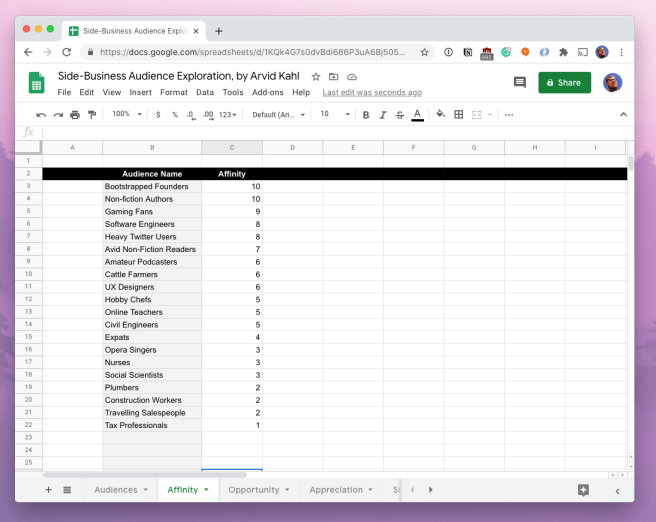The image size is (656, 522).
Task: Open the Tools menu
Action: [233, 92]
